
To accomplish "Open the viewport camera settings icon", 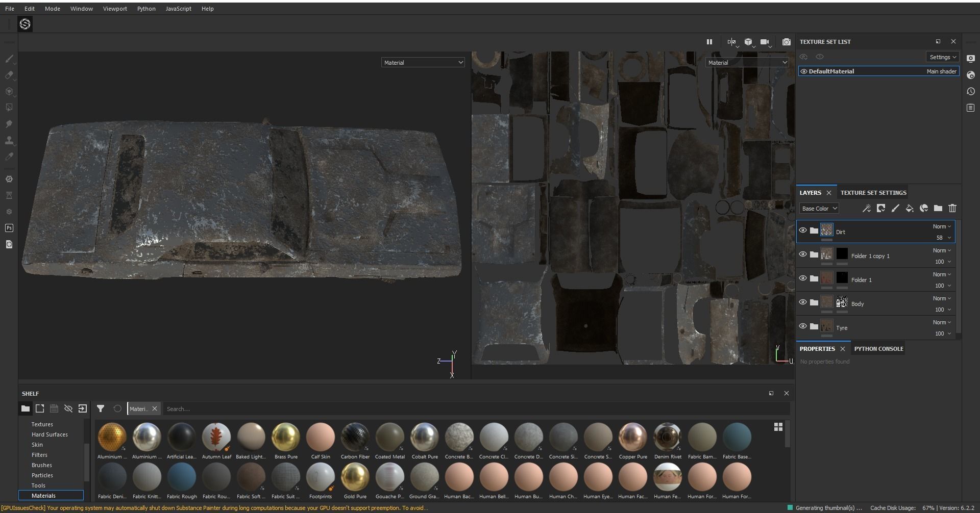I will click(765, 42).
